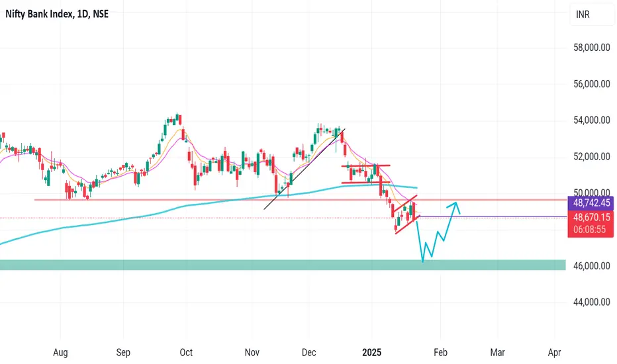Click the 44,000.00 price scale label
This screenshot has height=364, width=617.
pos(591,302)
